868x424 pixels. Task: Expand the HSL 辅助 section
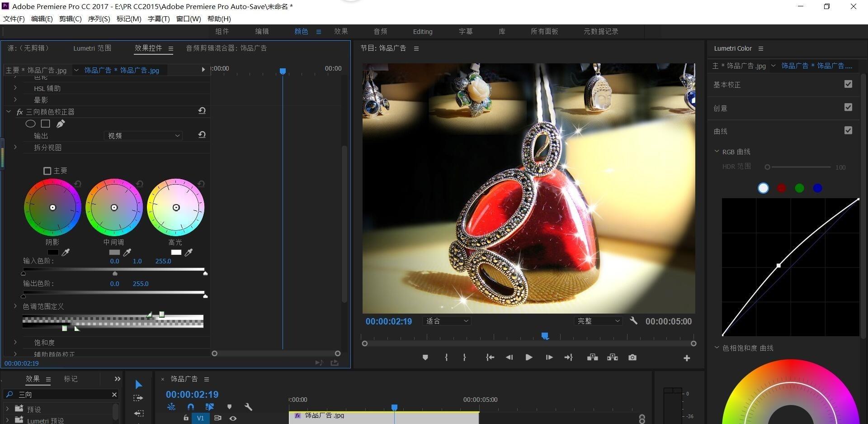point(15,88)
